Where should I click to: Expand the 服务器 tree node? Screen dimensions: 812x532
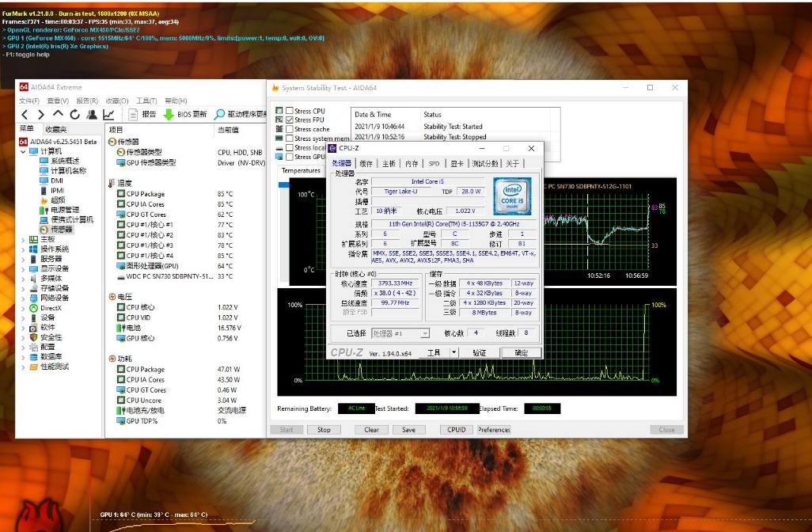[23, 259]
